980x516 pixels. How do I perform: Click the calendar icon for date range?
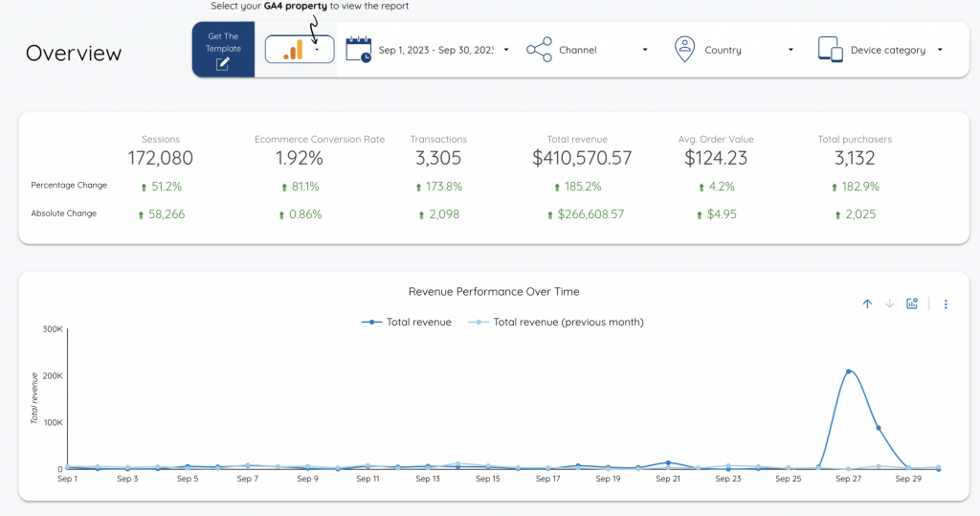[359, 50]
